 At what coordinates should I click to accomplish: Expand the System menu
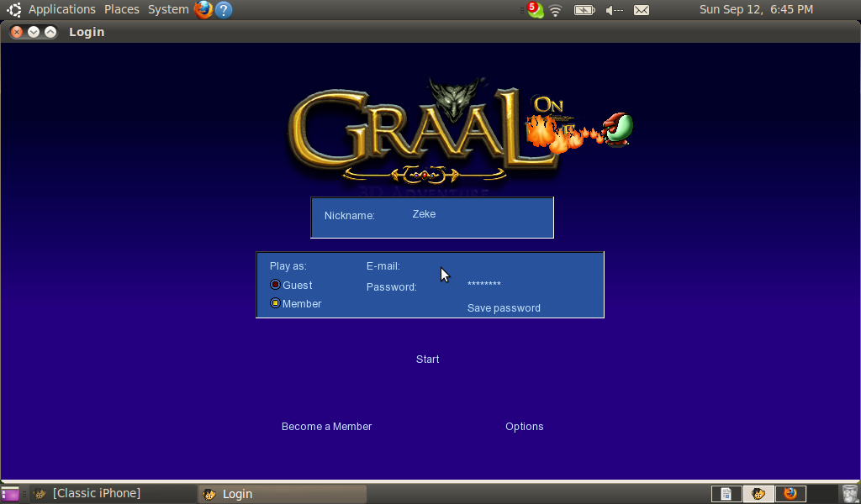pos(168,10)
